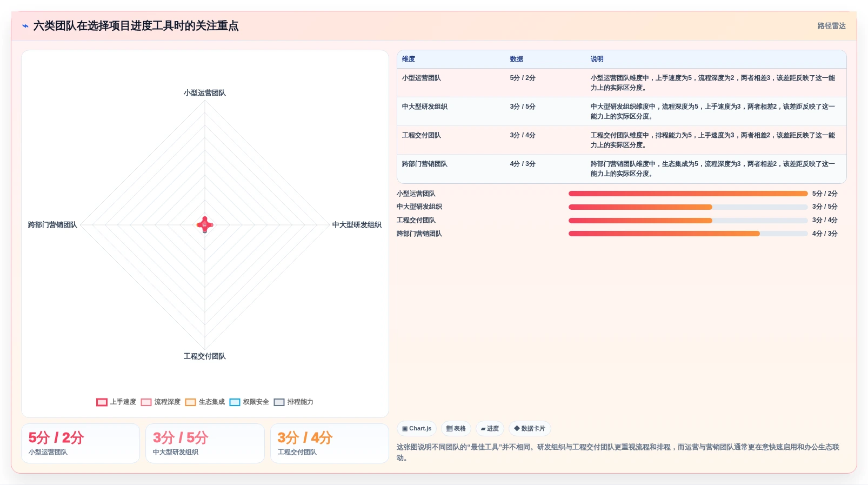Click the 小型运营团队 progress bar
The width and height of the screenshot is (868, 485).
click(x=688, y=194)
